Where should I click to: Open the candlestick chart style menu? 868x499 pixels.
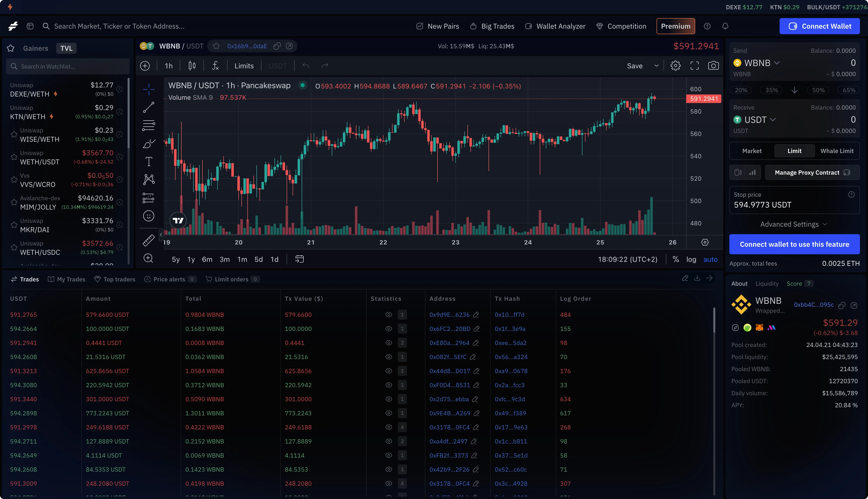click(192, 66)
